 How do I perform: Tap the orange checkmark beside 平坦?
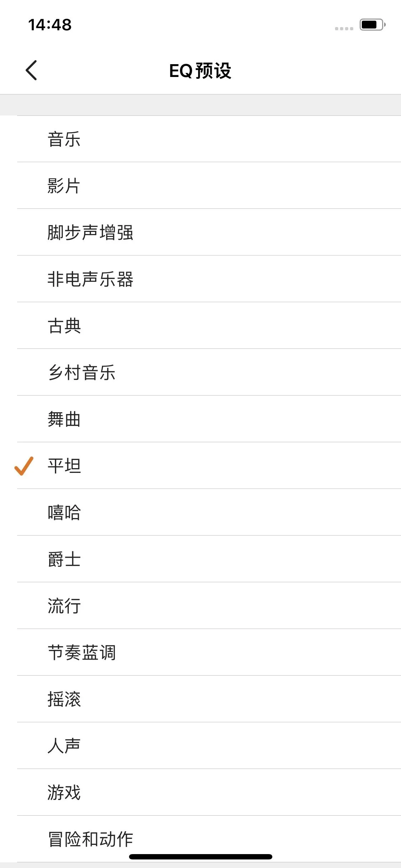(x=24, y=466)
